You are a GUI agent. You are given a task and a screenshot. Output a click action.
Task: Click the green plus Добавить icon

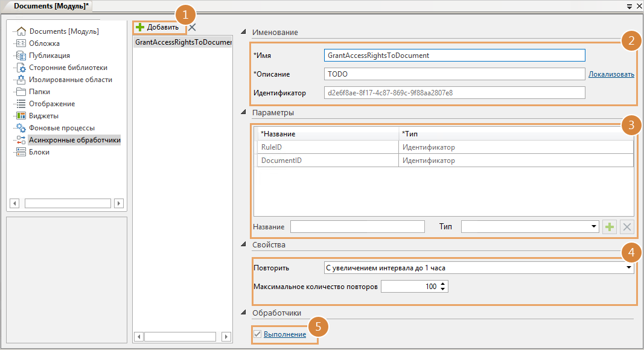coord(141,27)
